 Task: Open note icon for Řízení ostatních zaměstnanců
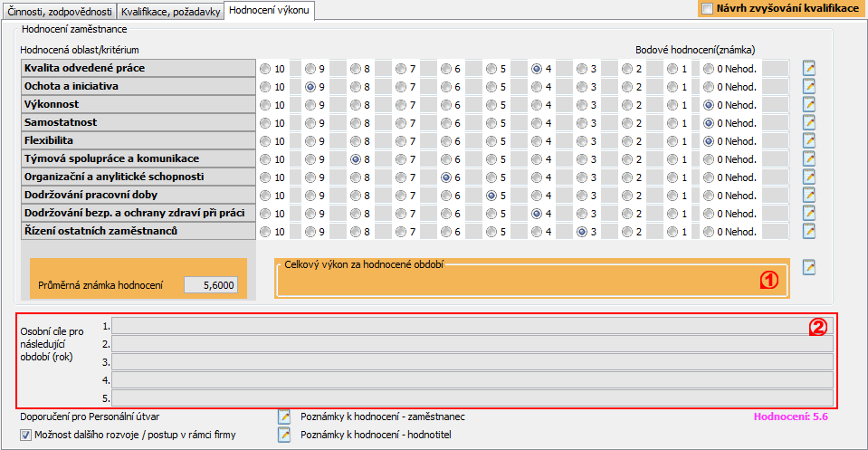coord(809,231)
